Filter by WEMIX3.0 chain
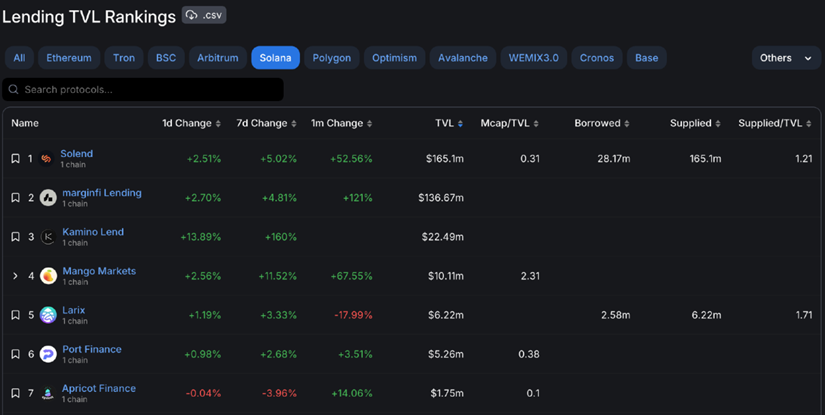This screenshot has width=825, height=415. click(534, 58)
